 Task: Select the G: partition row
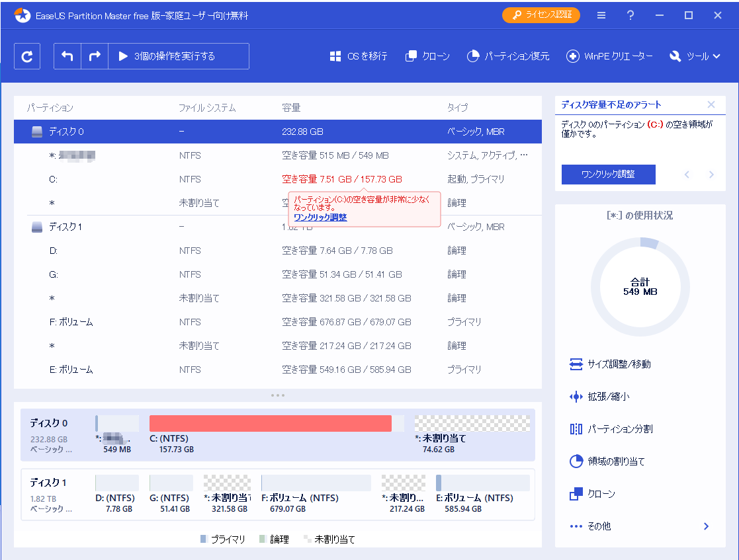[x=278, y=274]
